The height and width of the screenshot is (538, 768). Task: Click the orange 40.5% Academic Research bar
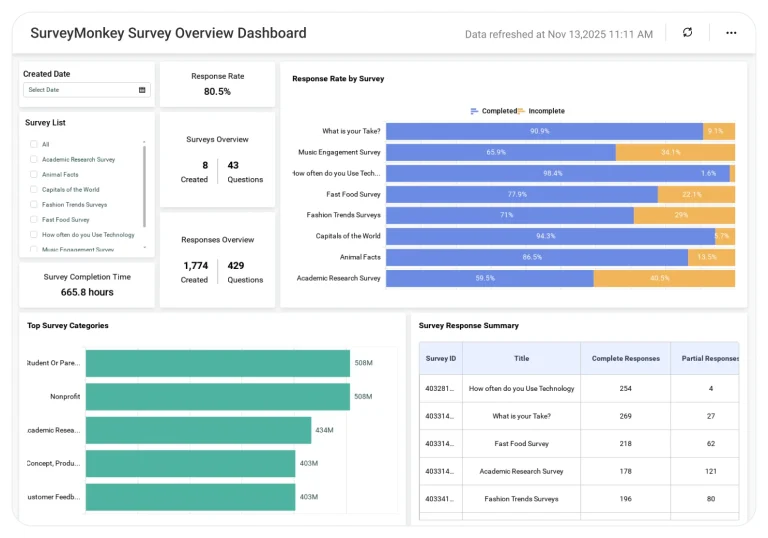[x=664, y=278]
